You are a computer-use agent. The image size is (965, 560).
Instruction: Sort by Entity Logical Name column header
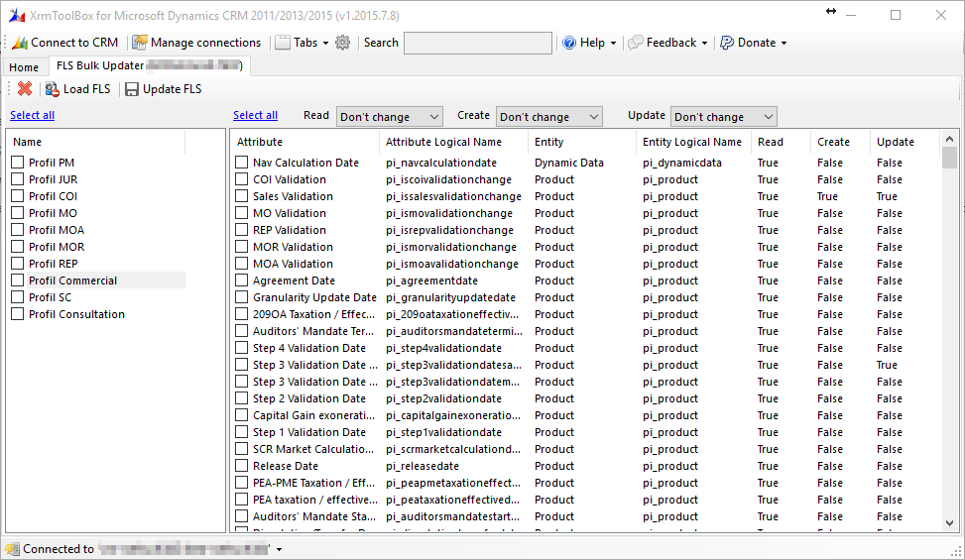click(694, 142)
